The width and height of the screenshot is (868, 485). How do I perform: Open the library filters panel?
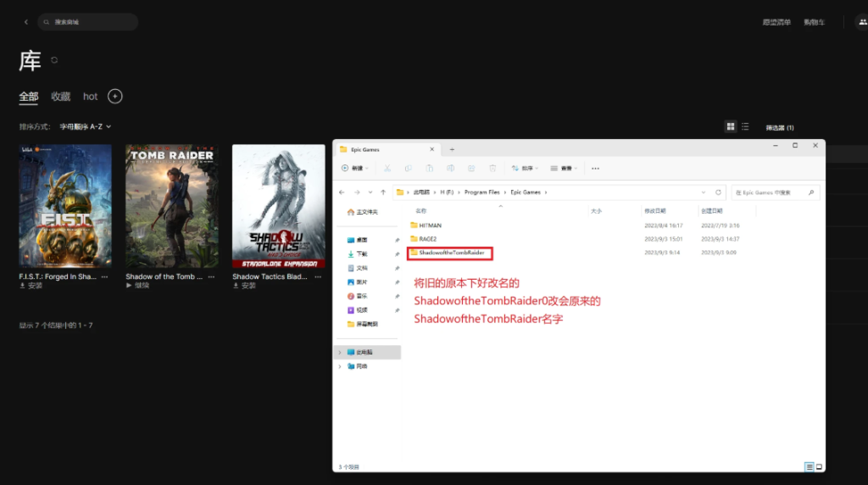tap(780, 127)
